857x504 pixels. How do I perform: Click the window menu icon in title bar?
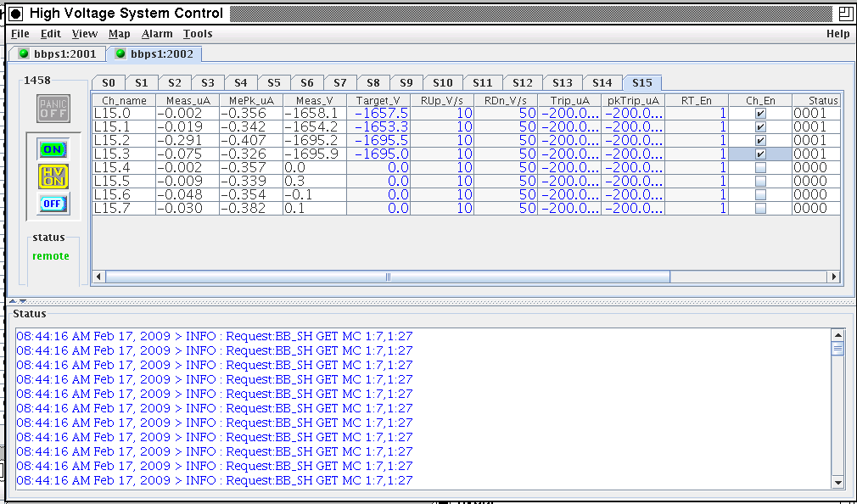click(16, 14)
